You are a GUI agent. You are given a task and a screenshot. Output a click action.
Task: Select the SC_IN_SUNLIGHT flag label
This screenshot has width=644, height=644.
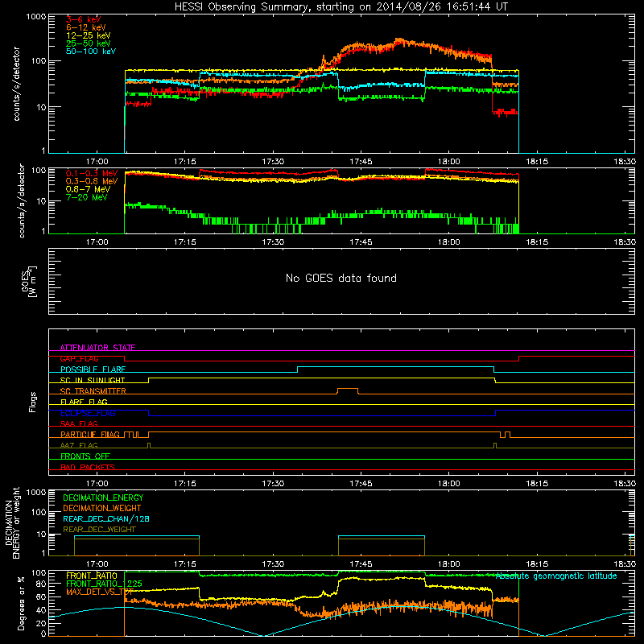[93, 380]
